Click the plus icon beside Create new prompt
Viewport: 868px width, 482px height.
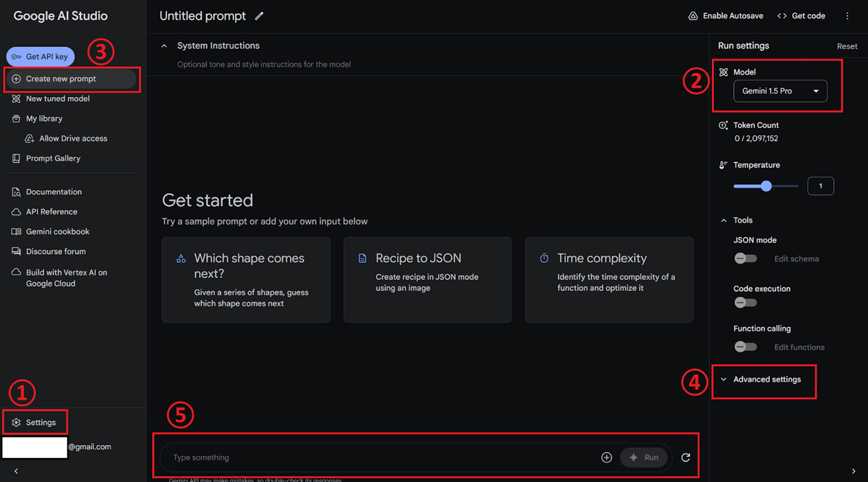pos(17,79)
